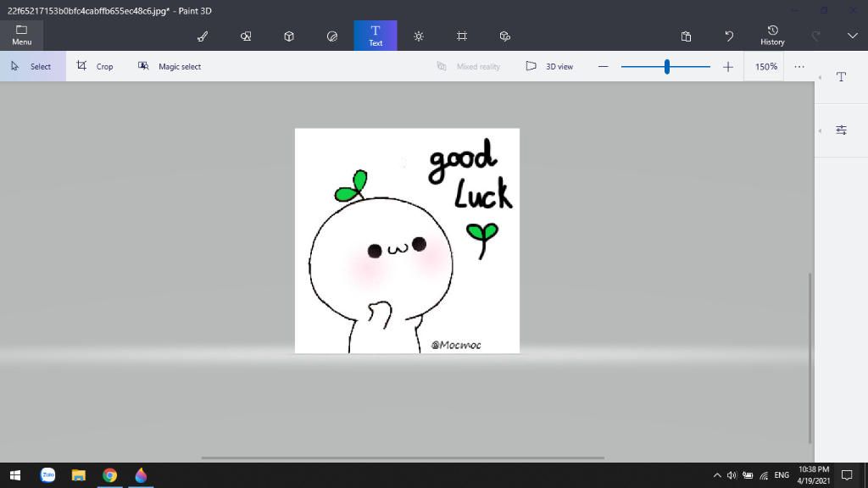Image resolution: width=868 pixels, height=488 pixels.
Task: Redo the last undone action
Action: pyautogui.click(x=815, y=36)
